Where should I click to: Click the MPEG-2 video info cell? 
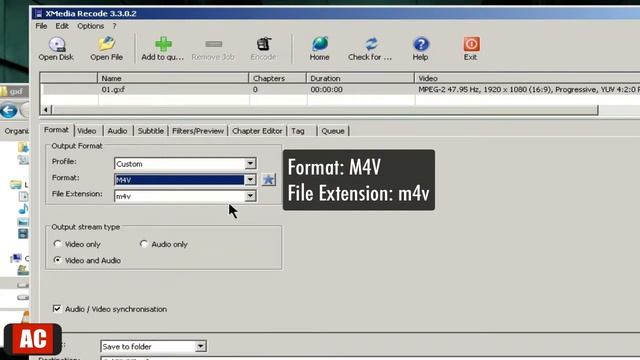(528, 89)
